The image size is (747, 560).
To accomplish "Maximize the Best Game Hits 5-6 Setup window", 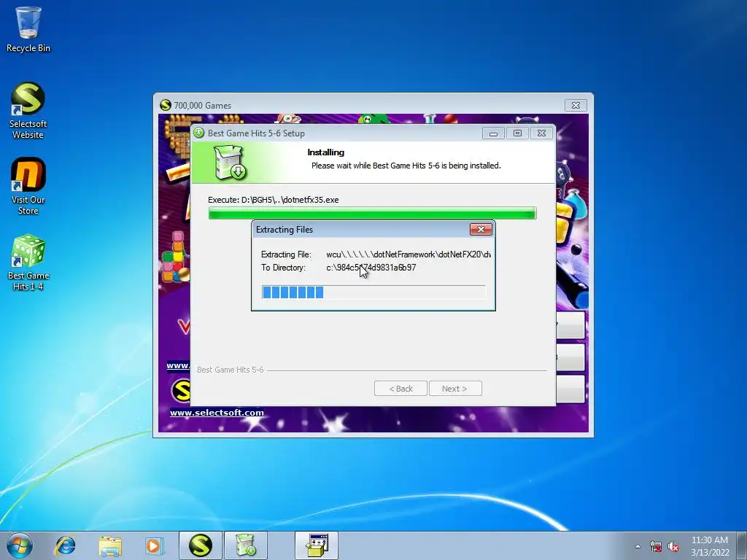I will (x=517, y=133).
